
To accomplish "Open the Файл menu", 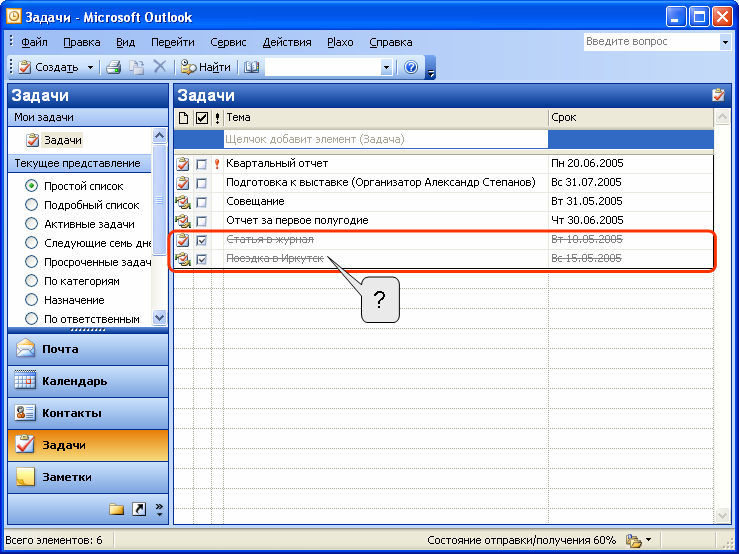I will click(34, 42).
